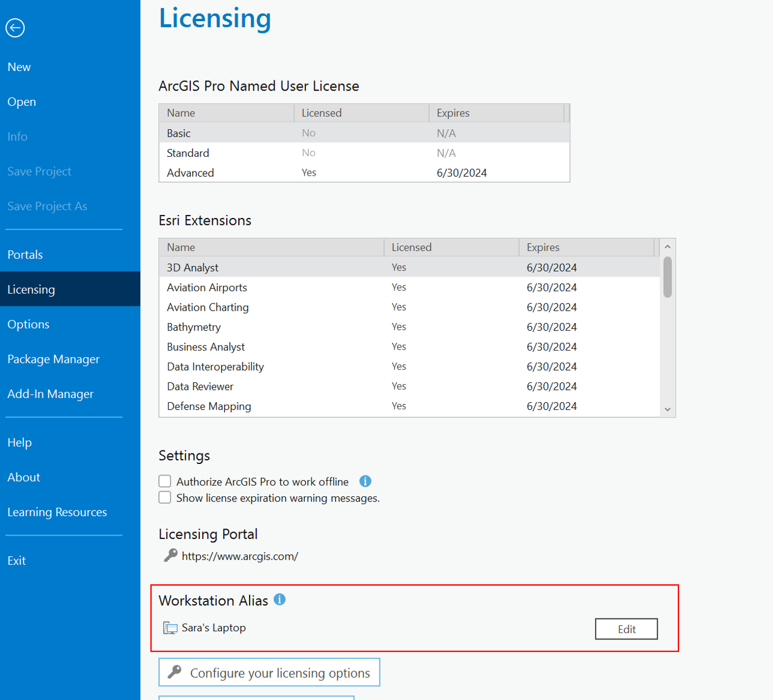
Task: Click Advanced license expiry date 6/30/2024
Action: (462, 173)
